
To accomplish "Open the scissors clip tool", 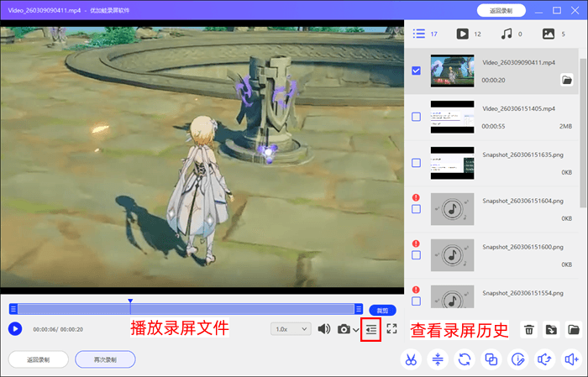I will point(411,359).
